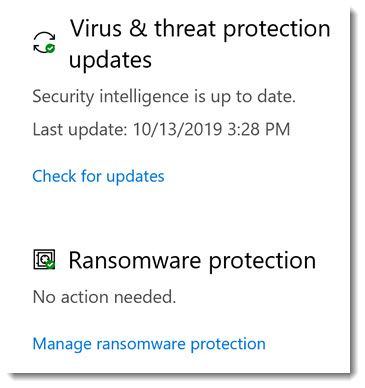365x388 pixels.
Task: Click 'Security intelligence is up to date' text
Action: click(164, 97)
